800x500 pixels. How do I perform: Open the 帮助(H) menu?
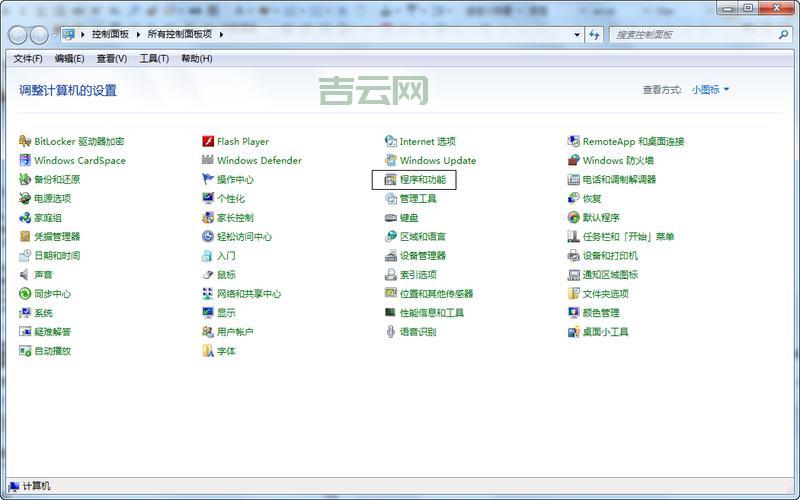coord(196,59)
